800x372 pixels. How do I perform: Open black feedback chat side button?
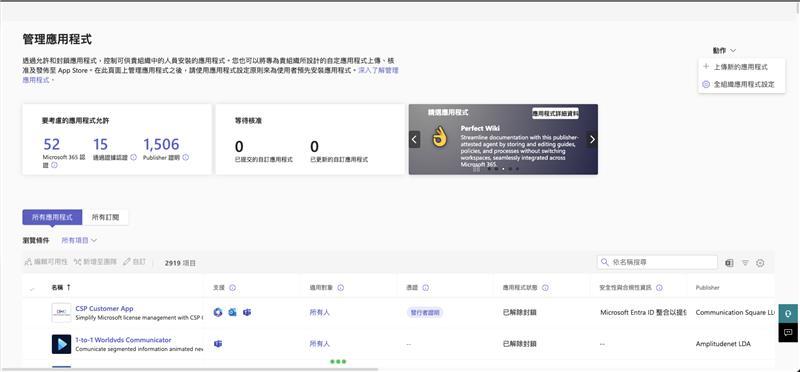(789, 333)
